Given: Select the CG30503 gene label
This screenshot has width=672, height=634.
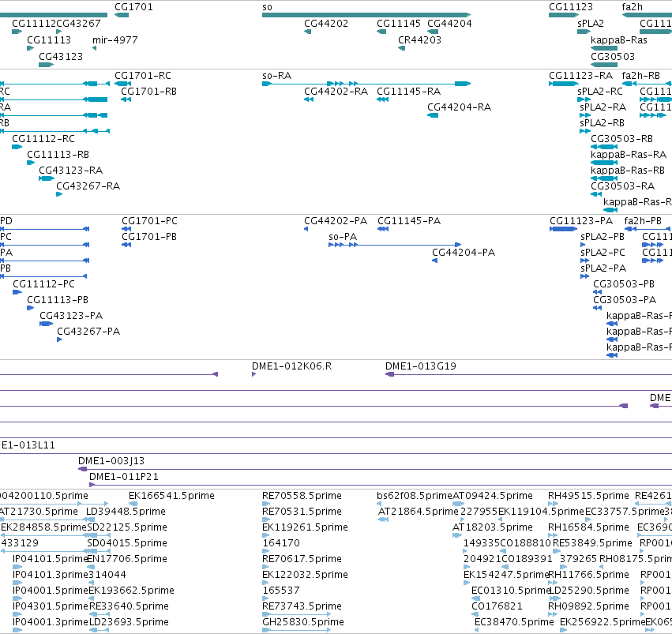Looking at the screenshot, I should click(x=613, y=57).
